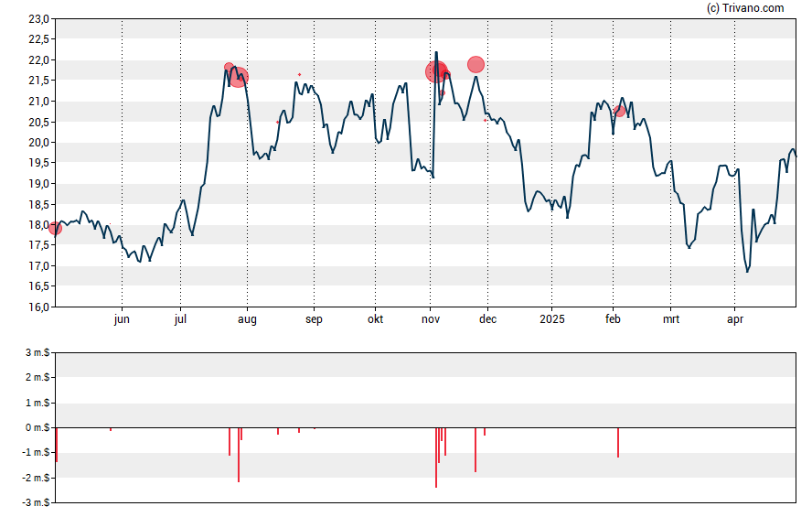The image size is (812, 517).
Task: Click the 'feb' month label
Action: [x=613, y=319]
